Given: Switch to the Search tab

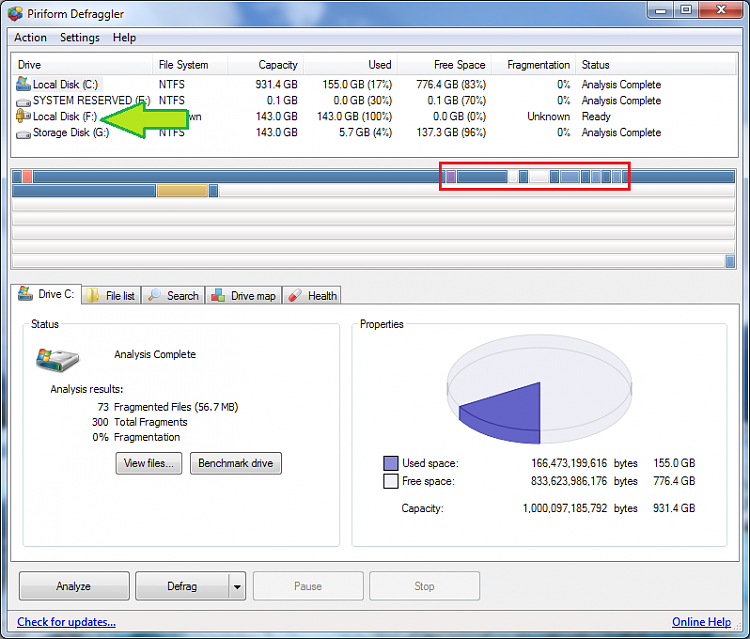Looking at the screenshot, I should (x=174, y=296).
